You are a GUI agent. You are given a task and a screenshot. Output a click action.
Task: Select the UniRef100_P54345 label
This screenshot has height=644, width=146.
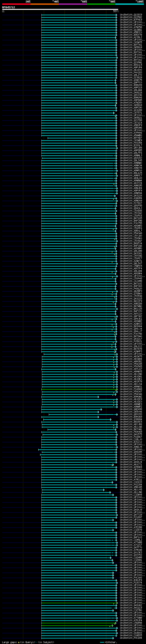click(131, 364)
